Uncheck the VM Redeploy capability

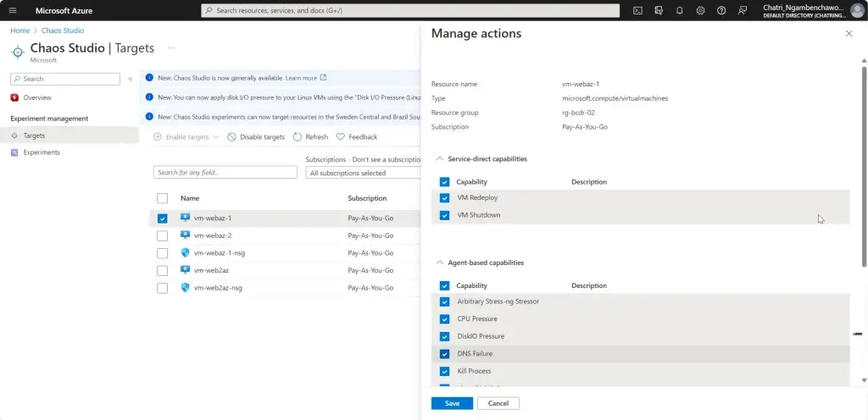[444, 198]
